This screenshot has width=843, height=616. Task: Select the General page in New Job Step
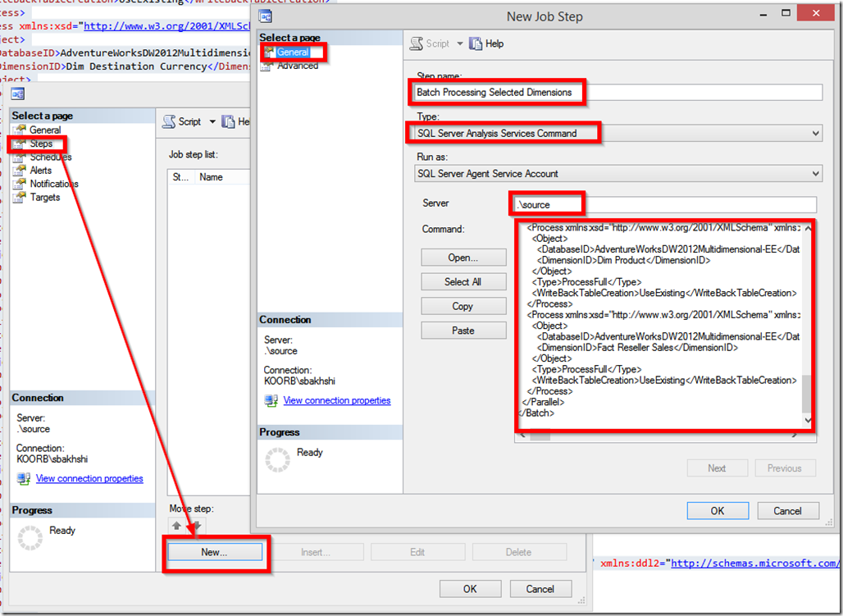[293, 52]
